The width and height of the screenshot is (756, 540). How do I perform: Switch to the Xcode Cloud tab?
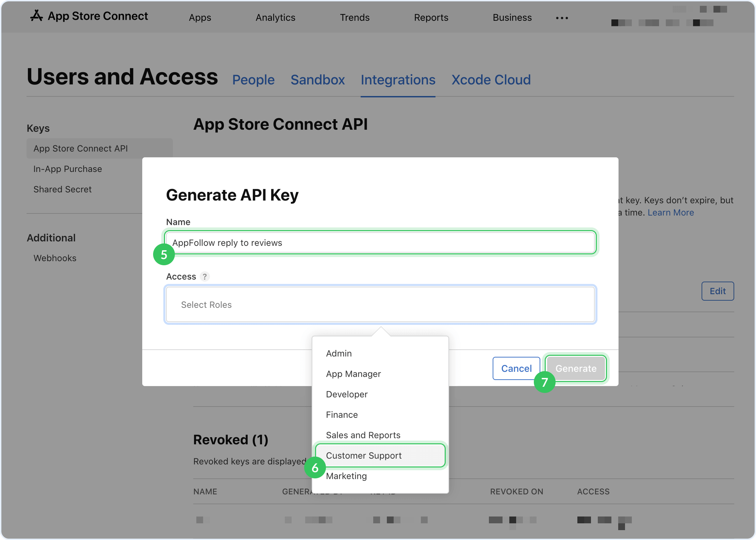click(491, 80)
